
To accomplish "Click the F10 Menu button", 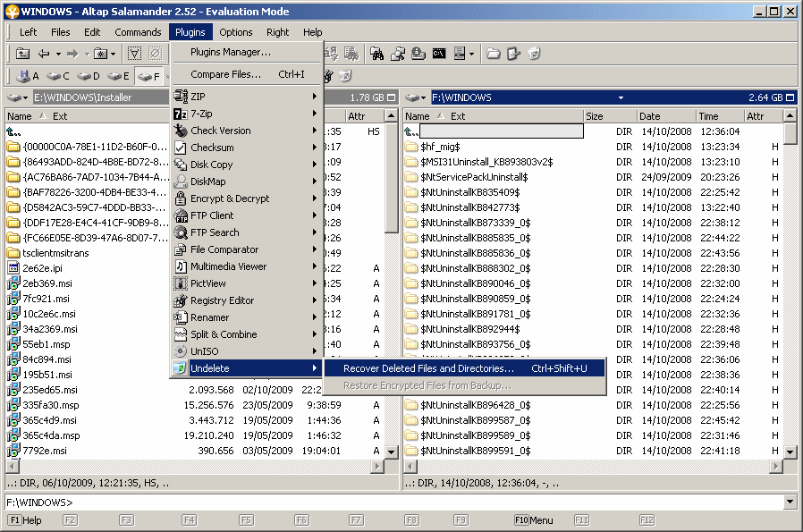I will point(534,520).
